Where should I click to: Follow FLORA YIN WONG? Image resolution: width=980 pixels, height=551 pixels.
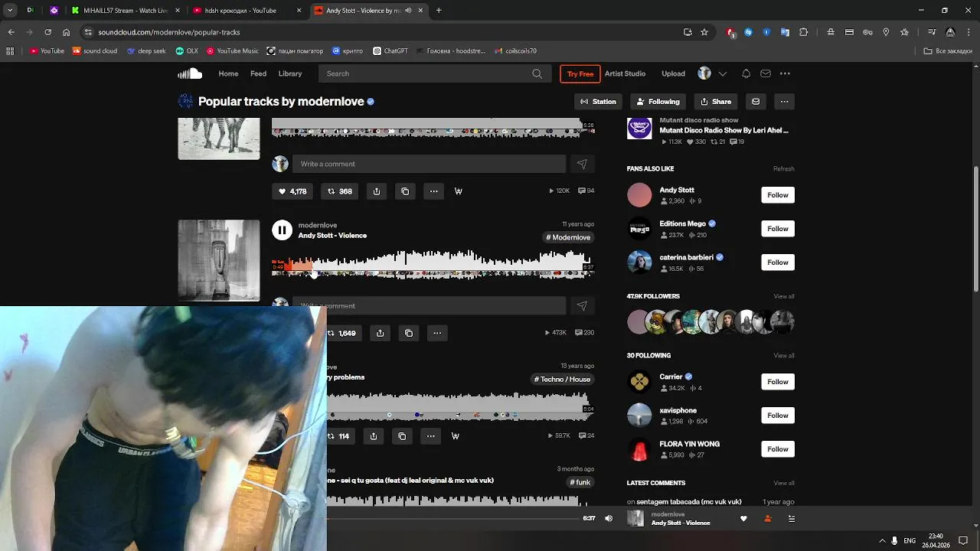778,449
